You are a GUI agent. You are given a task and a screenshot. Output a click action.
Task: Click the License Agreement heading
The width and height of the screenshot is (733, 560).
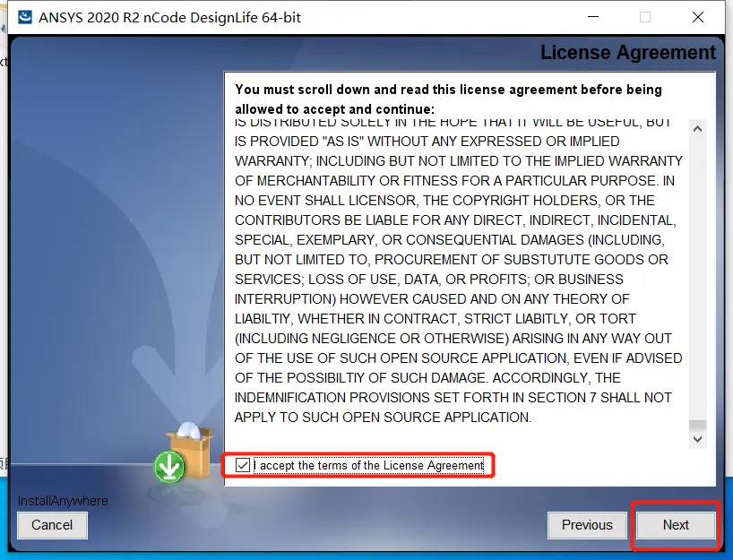628,52
